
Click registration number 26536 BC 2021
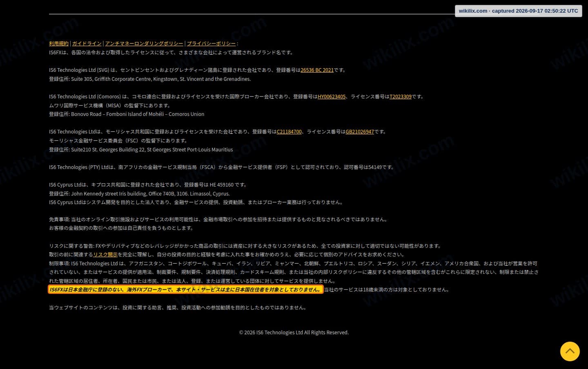317,70
